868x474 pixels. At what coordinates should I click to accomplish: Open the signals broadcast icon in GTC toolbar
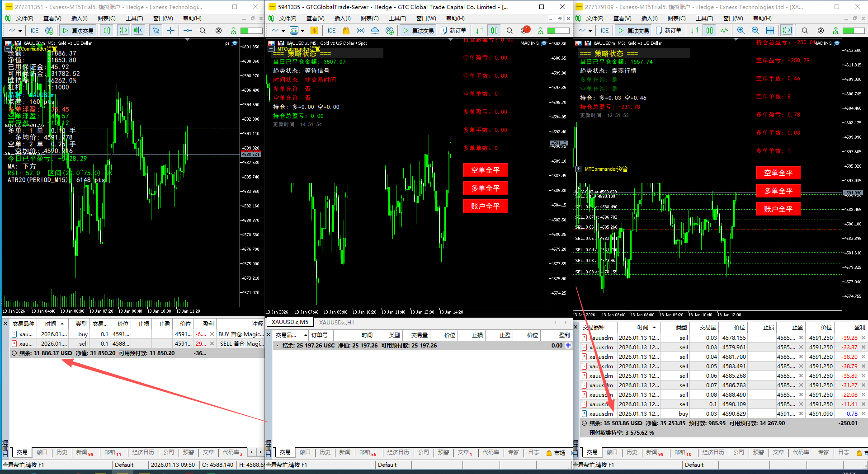tap(360, 31)
